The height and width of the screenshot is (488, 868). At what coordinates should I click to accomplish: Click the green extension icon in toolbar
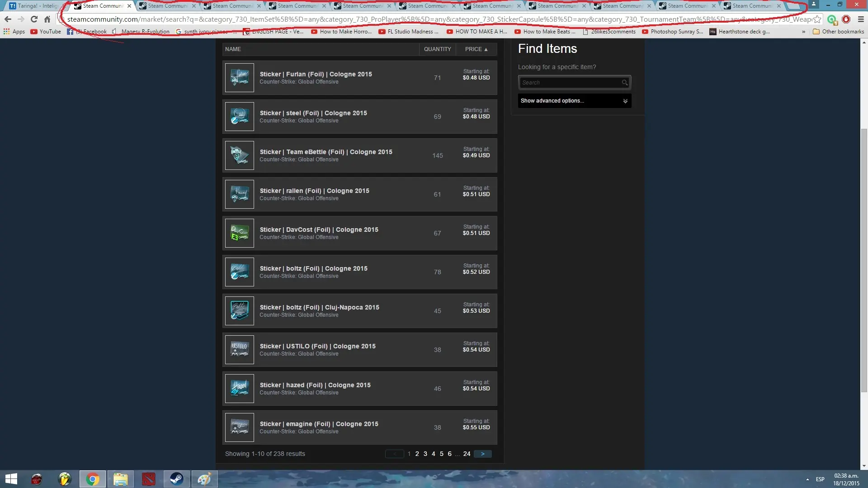click(832, 19)
